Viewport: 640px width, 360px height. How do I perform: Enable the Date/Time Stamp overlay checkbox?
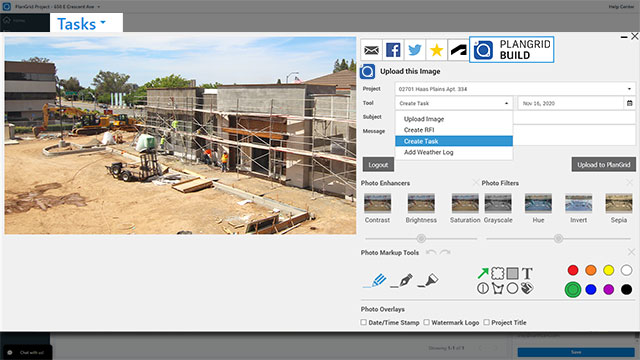tap(363, 322)
